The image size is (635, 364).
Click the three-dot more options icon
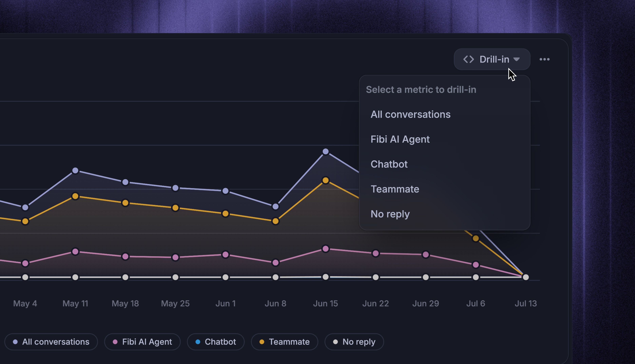pos(544,59)
